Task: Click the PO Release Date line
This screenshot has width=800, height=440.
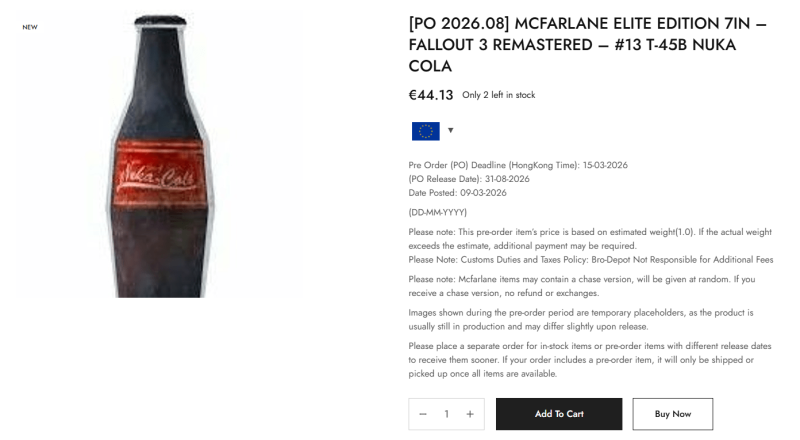Action: (x=469, y=179)
